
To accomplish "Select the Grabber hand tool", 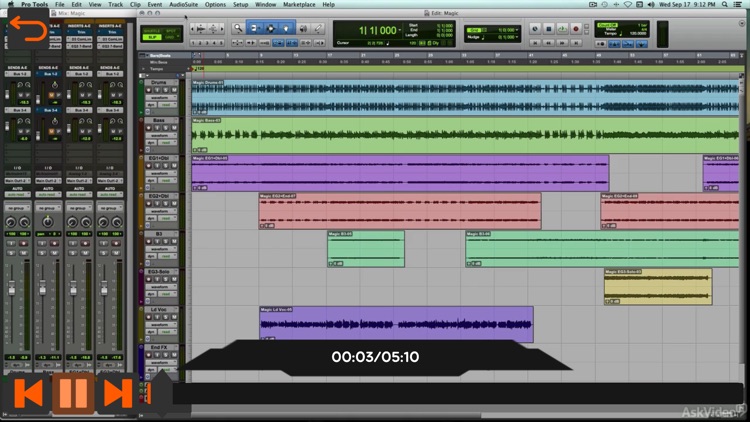I will [287, 29].
